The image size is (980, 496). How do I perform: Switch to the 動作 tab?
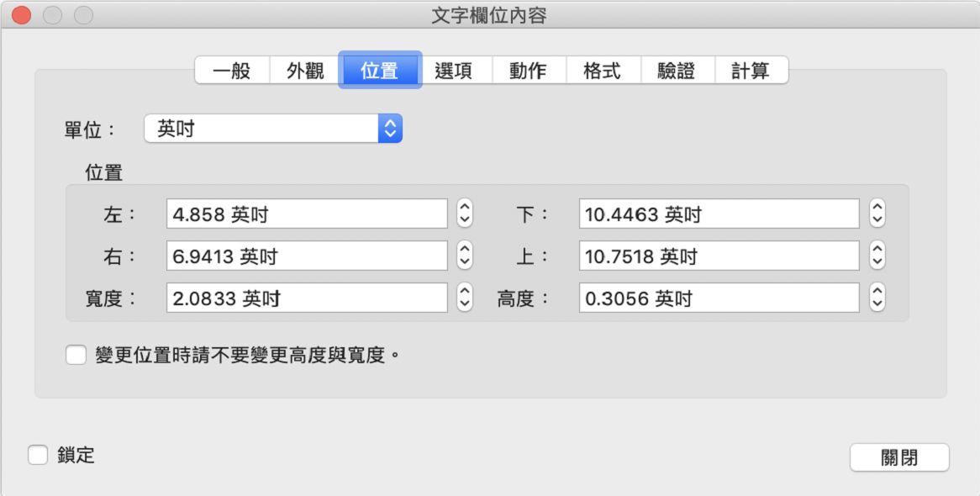point(529,71)
